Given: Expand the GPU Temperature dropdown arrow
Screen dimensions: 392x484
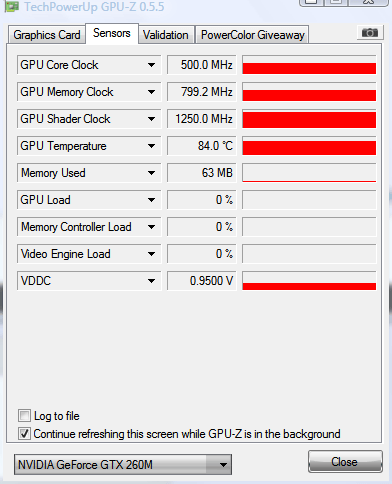Looking at the screenshot, I should 151,146.
